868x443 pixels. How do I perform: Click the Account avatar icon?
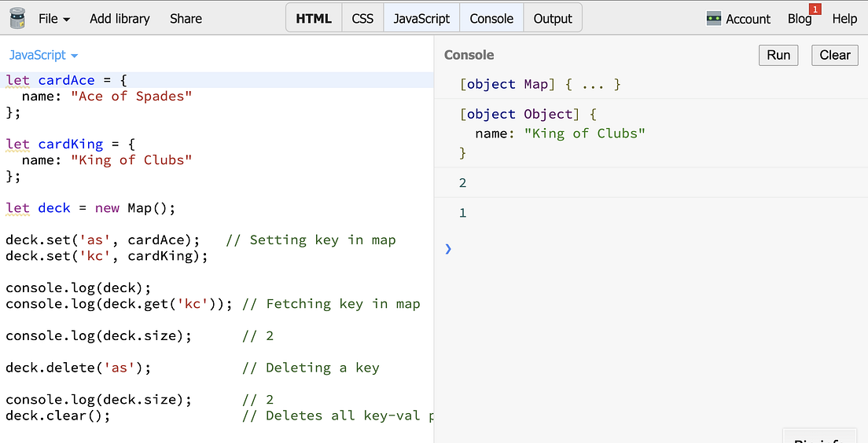(x=714, y=19)
